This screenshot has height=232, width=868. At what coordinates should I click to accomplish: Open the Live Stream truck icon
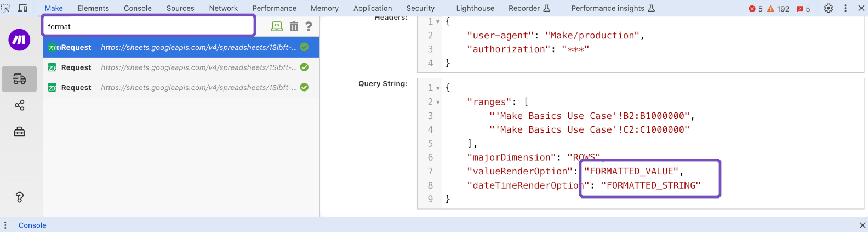point(19,79)
